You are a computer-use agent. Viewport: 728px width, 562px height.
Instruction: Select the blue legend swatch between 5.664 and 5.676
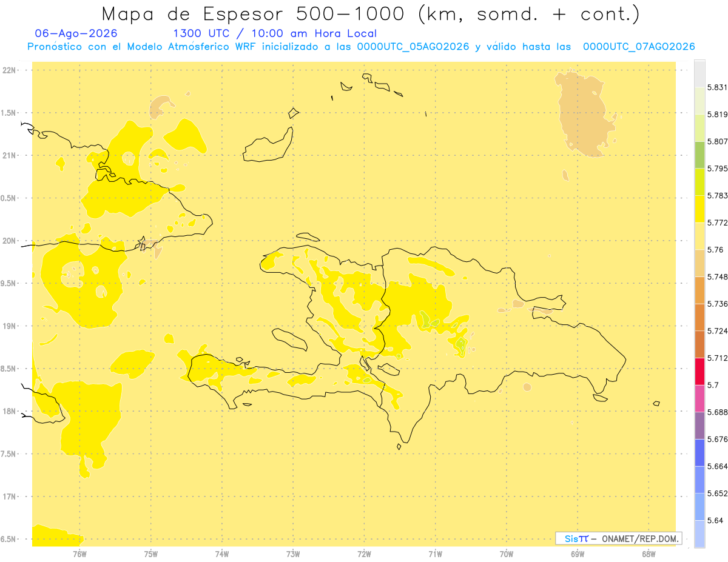699,453
